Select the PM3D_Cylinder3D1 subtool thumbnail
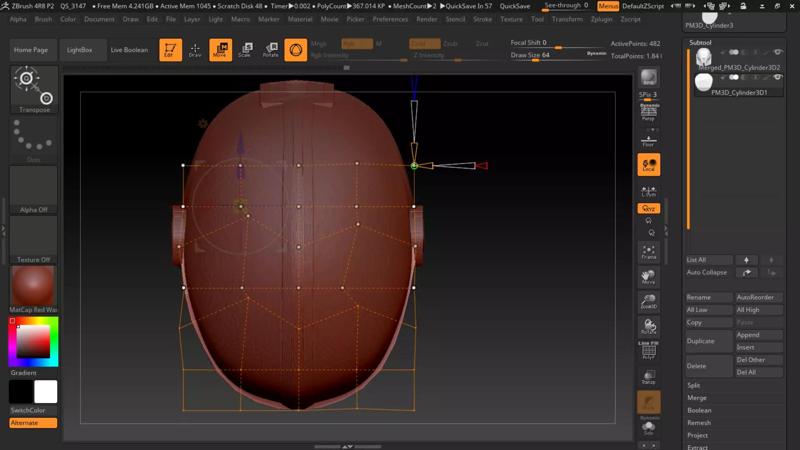 coord(704,84)
